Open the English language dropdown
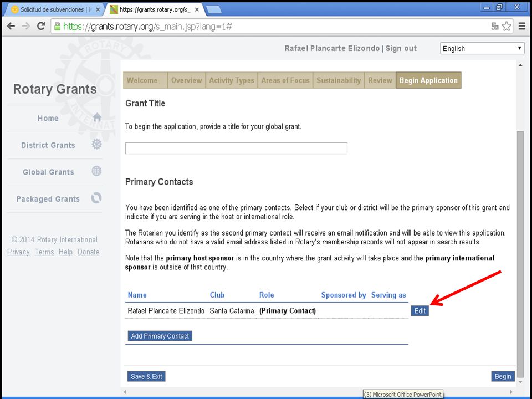 pyautogui.click(x=482, y=49)
